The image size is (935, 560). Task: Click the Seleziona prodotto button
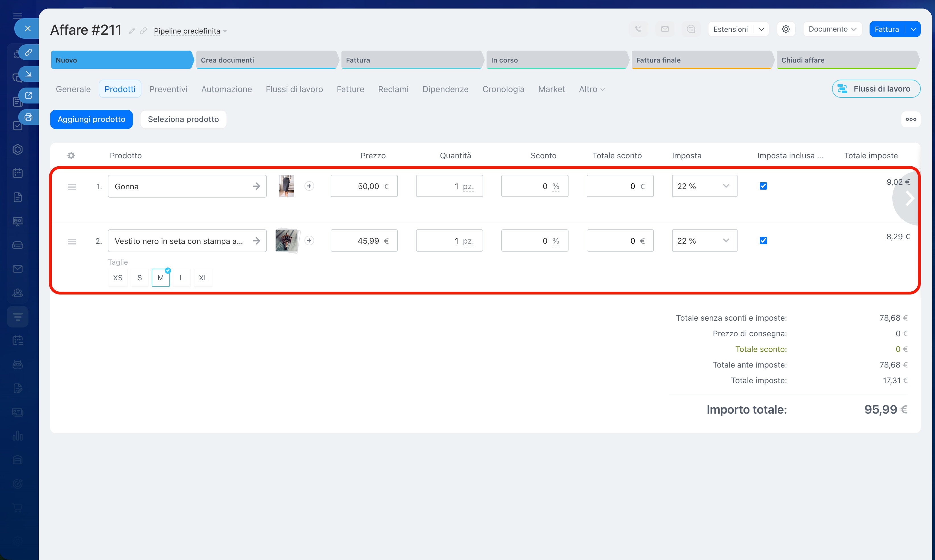(183, 119)
